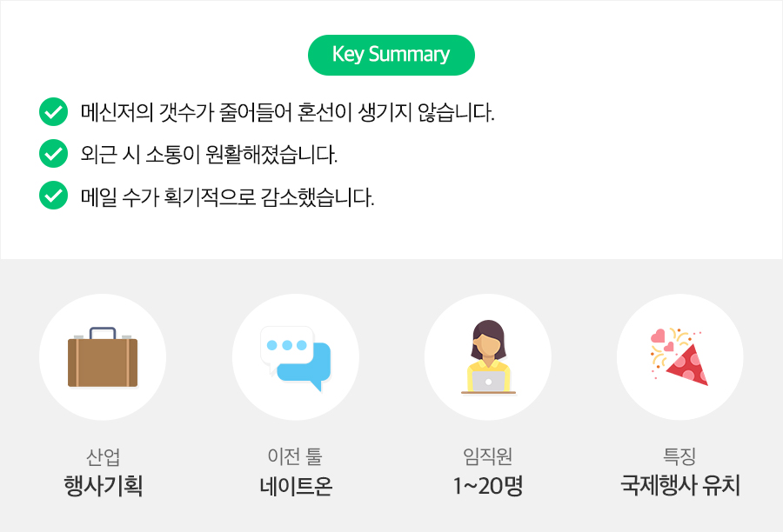783x532 pixels.
Task: Click the Key Summary green badge
Action: [x=391, y=55]
